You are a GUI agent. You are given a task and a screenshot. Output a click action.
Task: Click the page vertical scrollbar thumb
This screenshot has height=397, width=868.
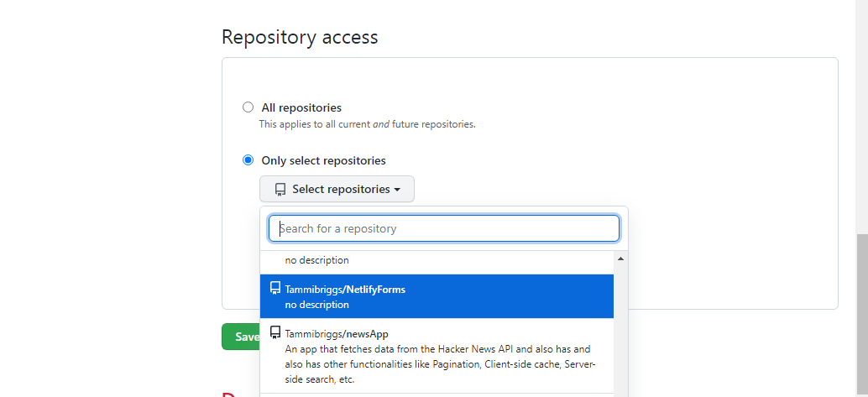(861, 316)
